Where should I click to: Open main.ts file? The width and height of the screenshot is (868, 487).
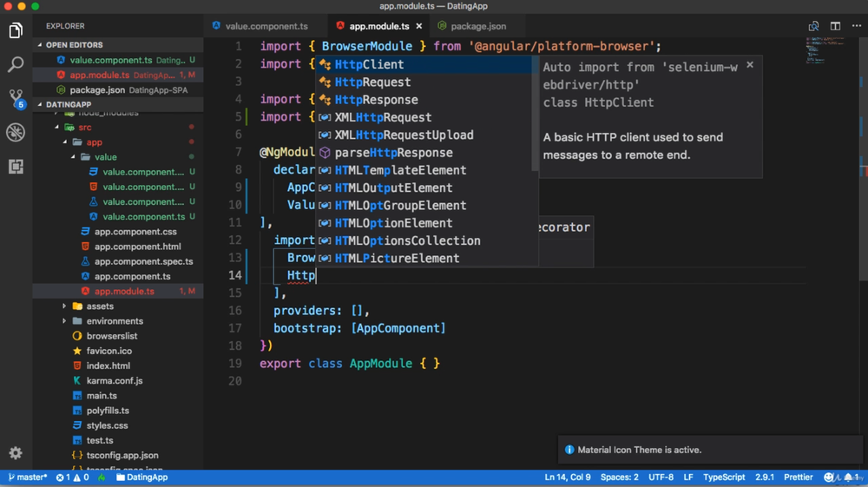[118, 396]
